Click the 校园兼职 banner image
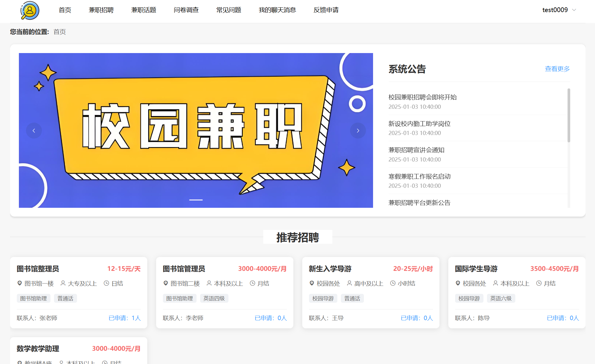The height and width of the screenshot is (364, 595). [196, 130]
